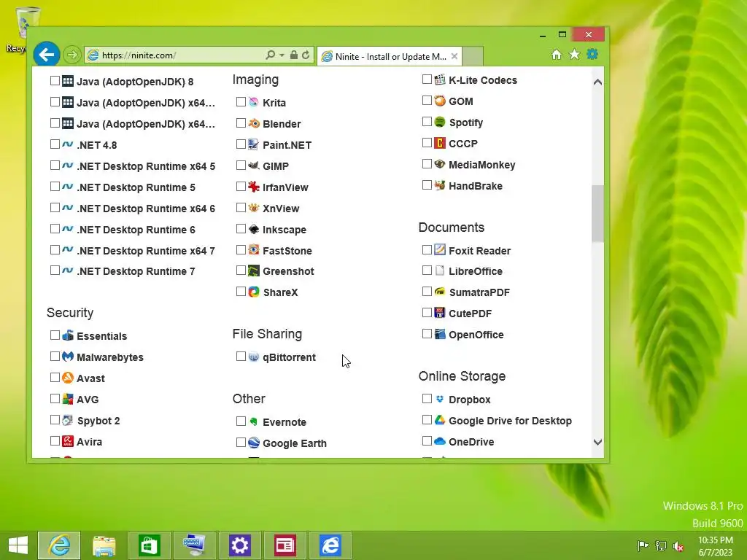Click the scrollbar down arrow
The width and height of the screenshot is (747, 560).
[597, 443]
